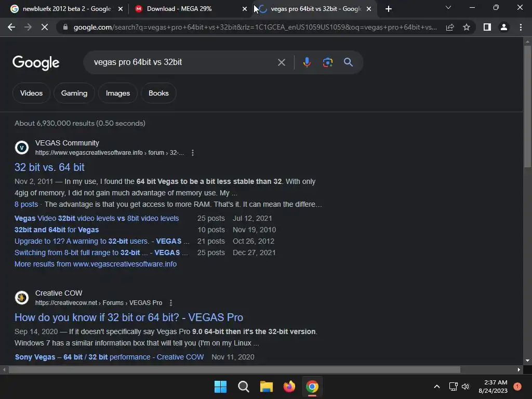The height and width of the screenshot is (399, 532).
Task: Click Creative COW site favicon
Action: (x=22, y=298)
